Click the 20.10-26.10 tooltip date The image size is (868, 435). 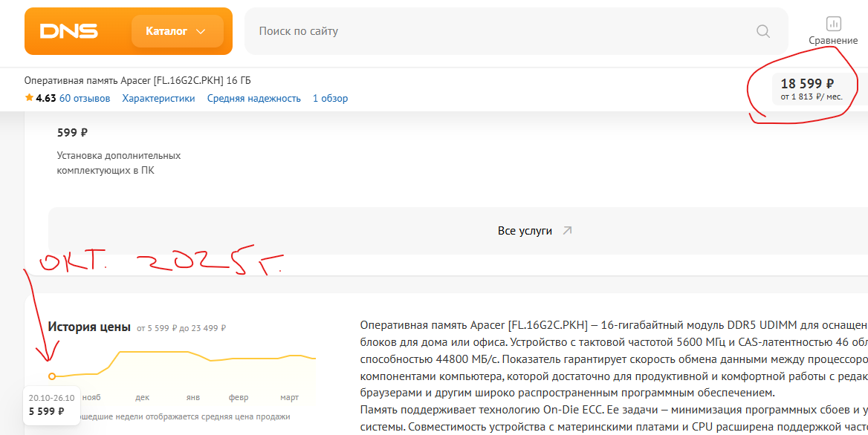pyautogui.click(x=51, y=398)
